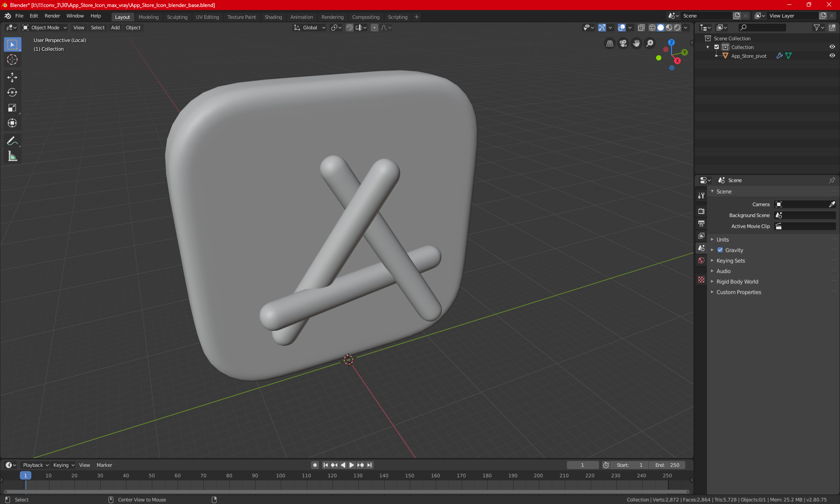
Task: Select the Transform tool
Action: [12, 123]
